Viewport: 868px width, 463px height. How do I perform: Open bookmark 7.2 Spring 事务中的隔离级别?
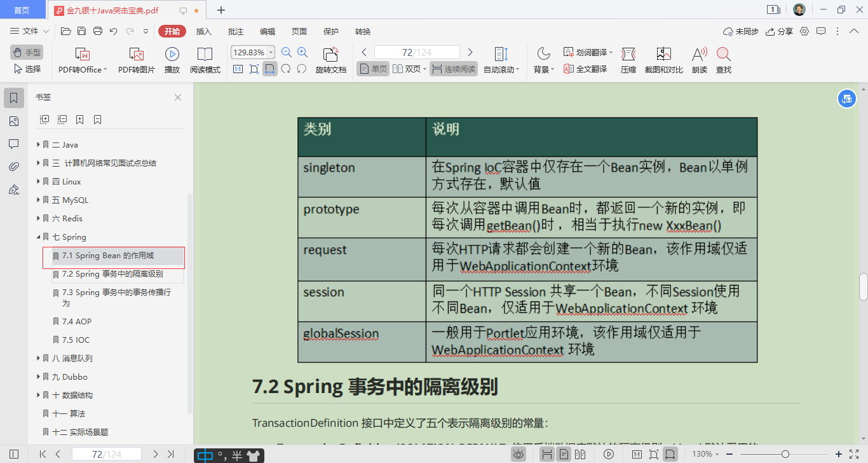pos(112,274)
